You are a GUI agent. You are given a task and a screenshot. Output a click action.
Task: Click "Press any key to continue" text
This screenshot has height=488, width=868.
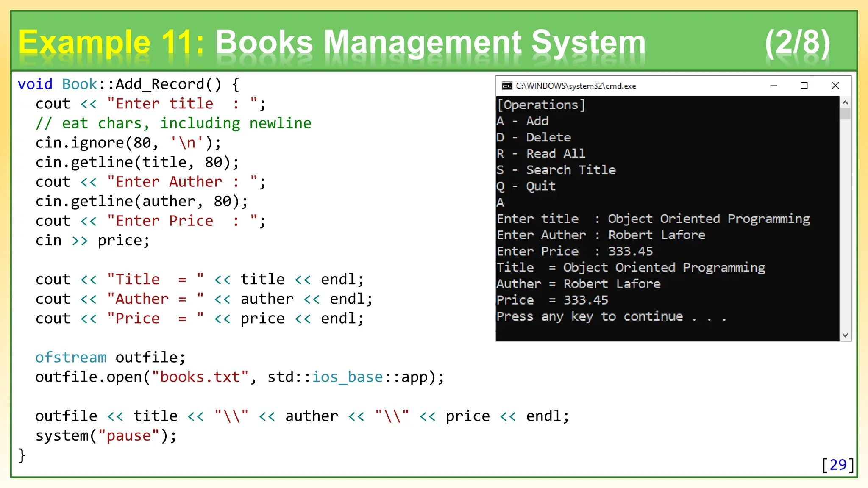tap(590, 316)
